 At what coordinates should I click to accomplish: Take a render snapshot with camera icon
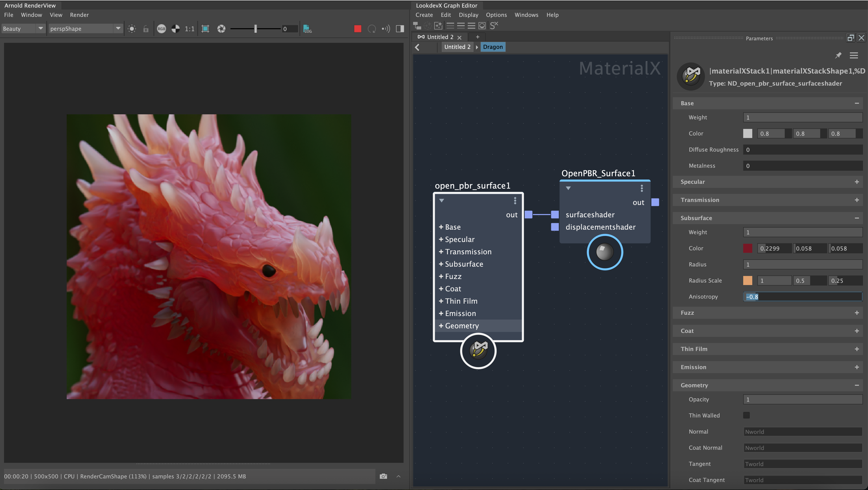point(383,476)
